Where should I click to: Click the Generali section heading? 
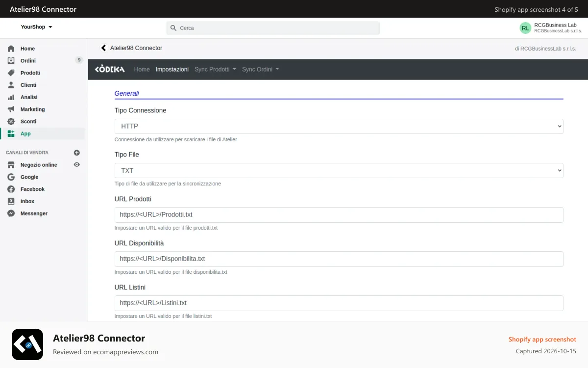tap(127, 93)
